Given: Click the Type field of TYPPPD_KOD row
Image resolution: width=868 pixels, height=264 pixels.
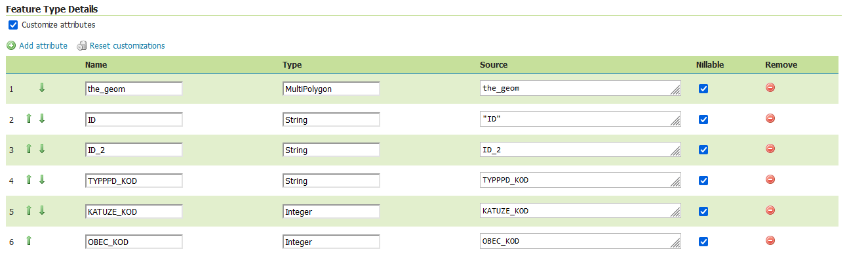Looking at the screenshot, I should pos(331,181).
